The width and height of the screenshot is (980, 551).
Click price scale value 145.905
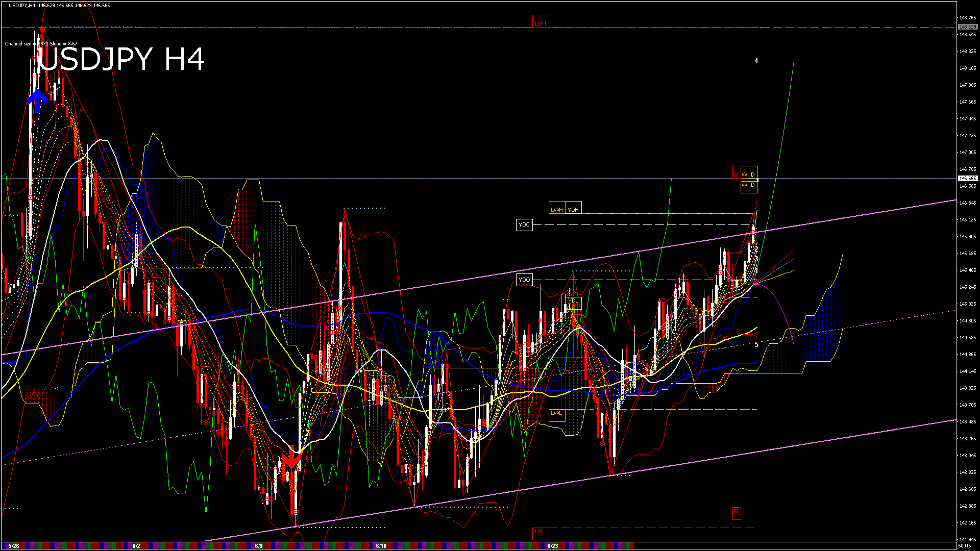[968, 237]
